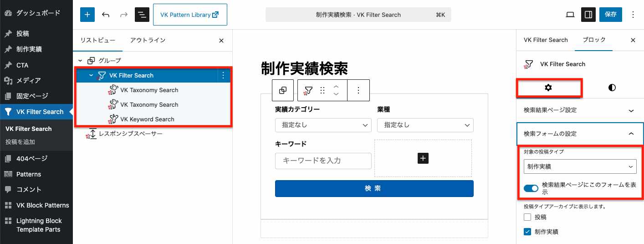Click the blue block inserter plus button
644x244 pixels.
87,15
